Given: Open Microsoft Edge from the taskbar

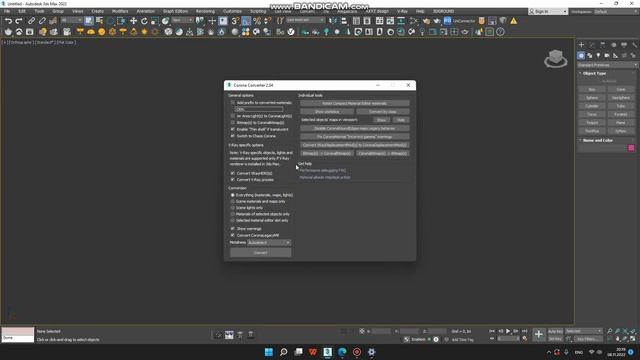Looking at the screenshot, I should pos(342,352).
